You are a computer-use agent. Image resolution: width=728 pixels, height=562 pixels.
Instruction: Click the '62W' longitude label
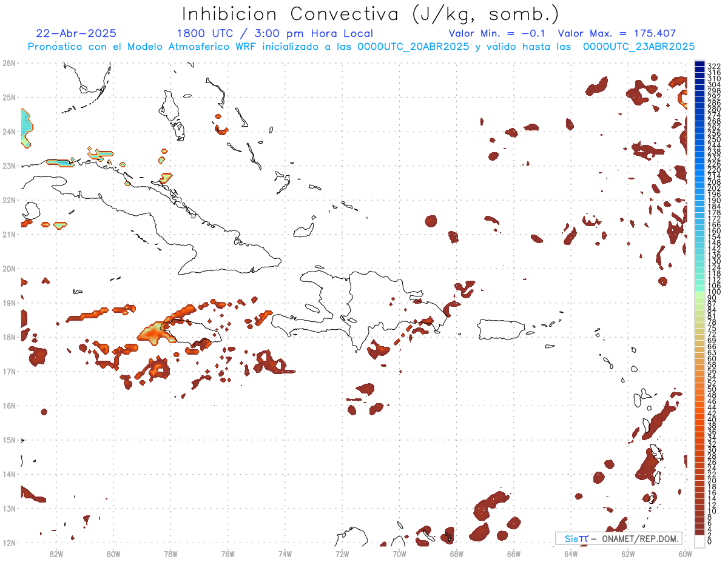(x=629, y=554)
